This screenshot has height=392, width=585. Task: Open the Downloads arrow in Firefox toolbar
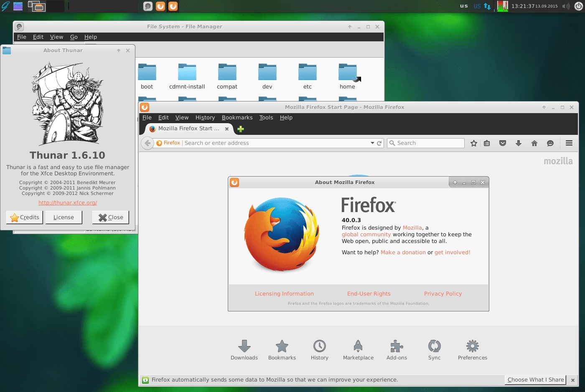(519, 143)
